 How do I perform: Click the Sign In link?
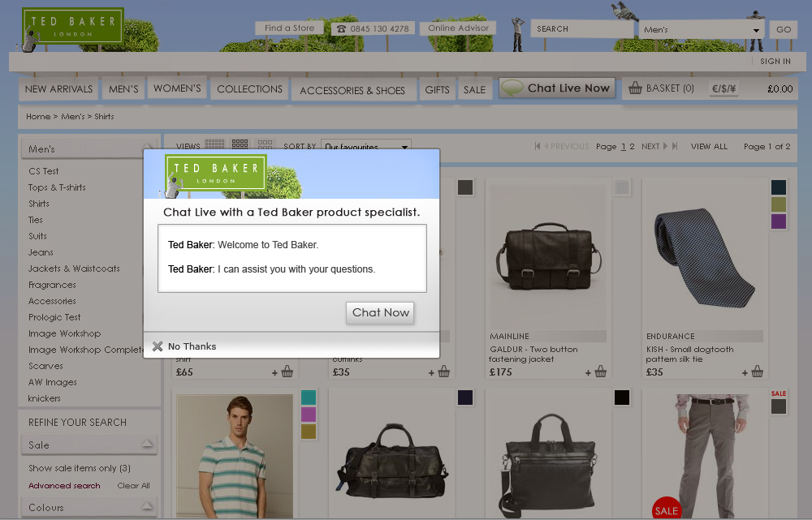coord(775,62)
